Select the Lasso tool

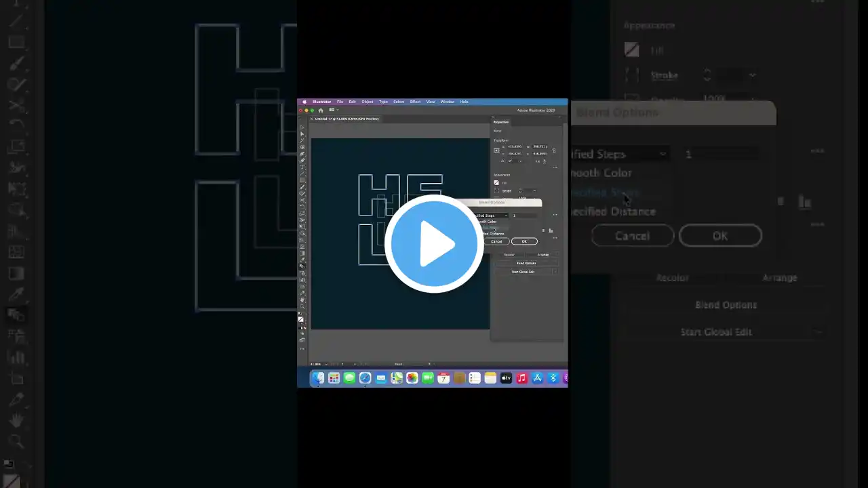tap(302, 147)
